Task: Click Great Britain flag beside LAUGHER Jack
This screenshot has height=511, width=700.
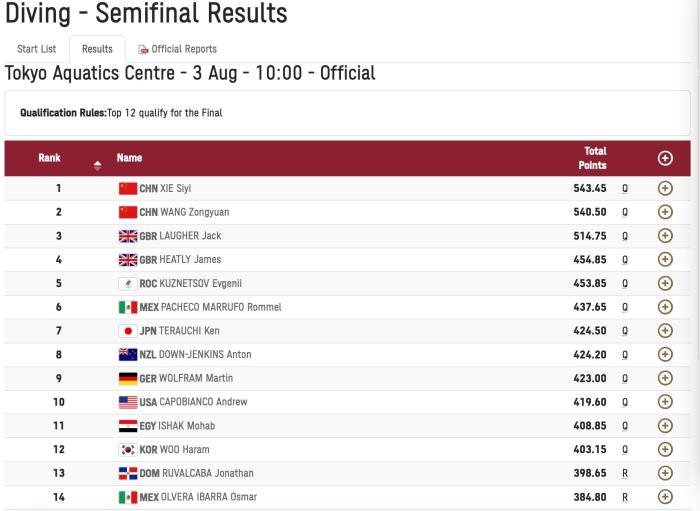Action: 128,236
